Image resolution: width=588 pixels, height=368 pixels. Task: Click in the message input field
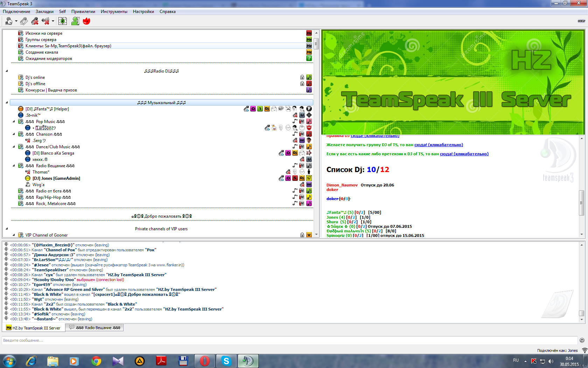point(289,340)
